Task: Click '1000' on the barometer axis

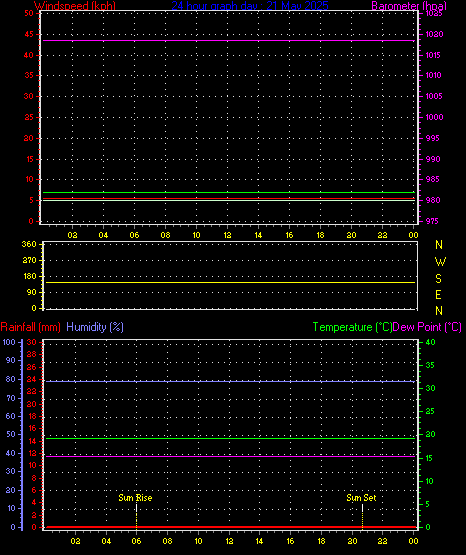Action: click(x=434, y=117)
